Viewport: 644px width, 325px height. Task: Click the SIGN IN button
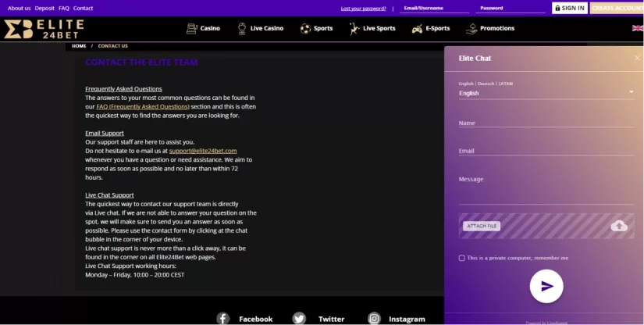coord(570,8)
